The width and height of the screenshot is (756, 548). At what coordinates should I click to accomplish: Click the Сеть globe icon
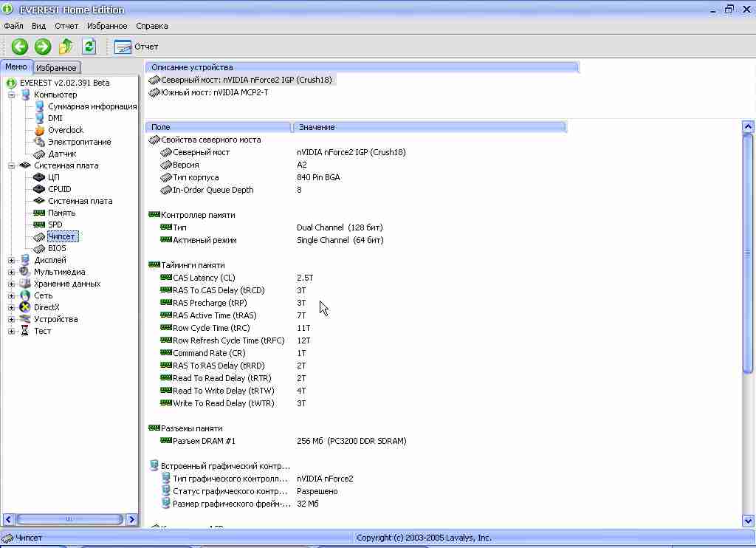click(x=24, y=295)
